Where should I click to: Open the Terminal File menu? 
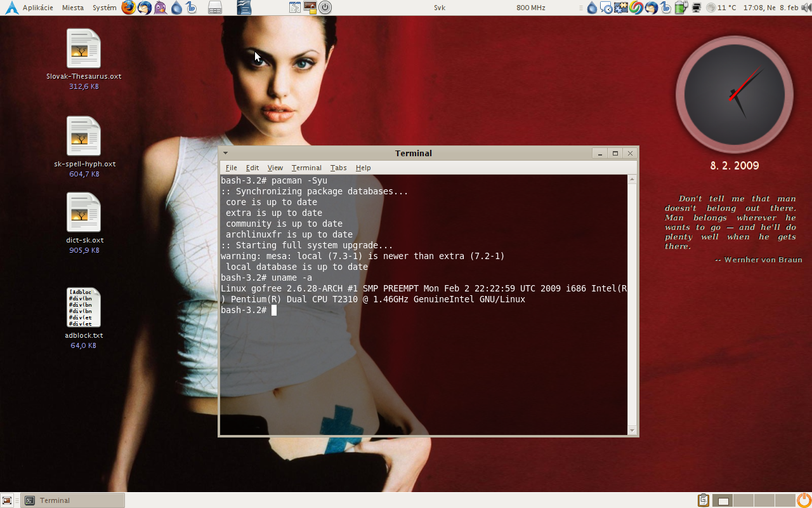[232, 168]
